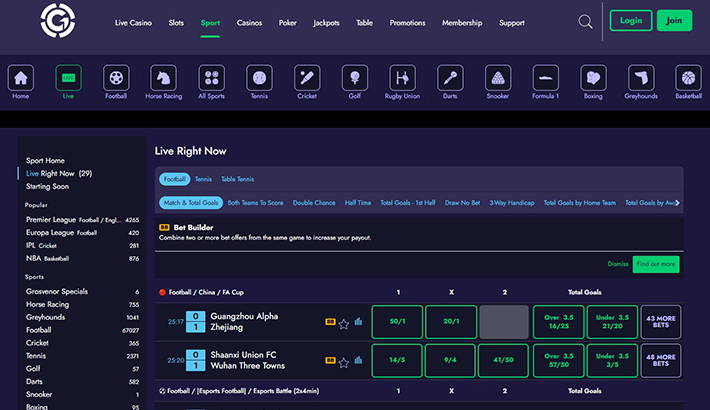Open the Sport menu item
Screen dimensions: 710x410
[210, 23]
